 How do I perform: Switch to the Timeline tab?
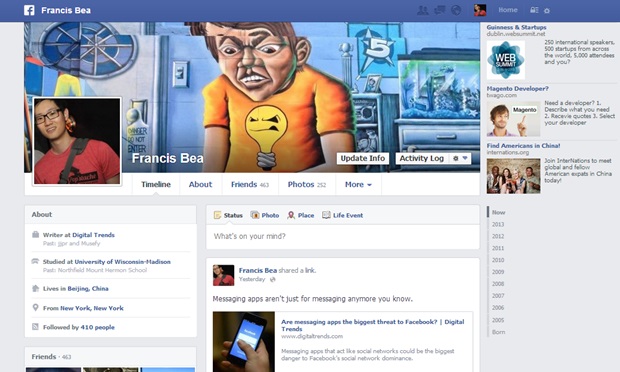click(x=156, y=184)
